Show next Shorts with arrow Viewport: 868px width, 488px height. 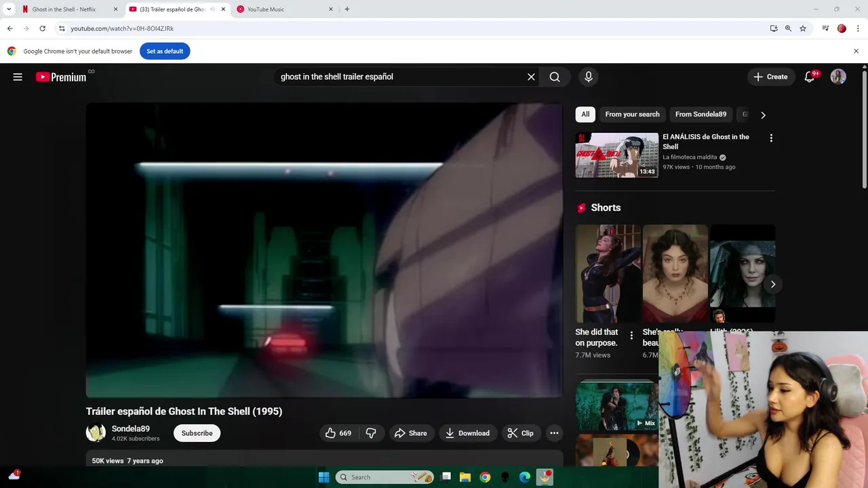tap(772, 284)
